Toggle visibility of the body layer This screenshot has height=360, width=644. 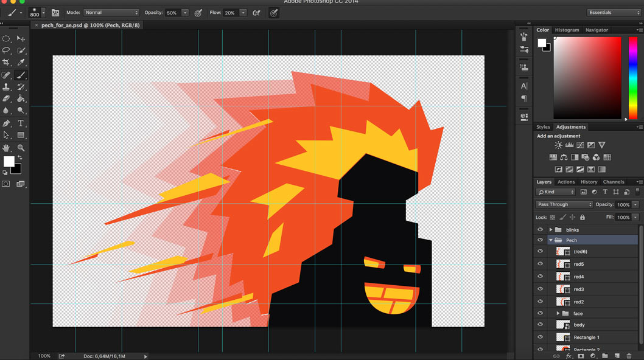click(x=540, y=325)
